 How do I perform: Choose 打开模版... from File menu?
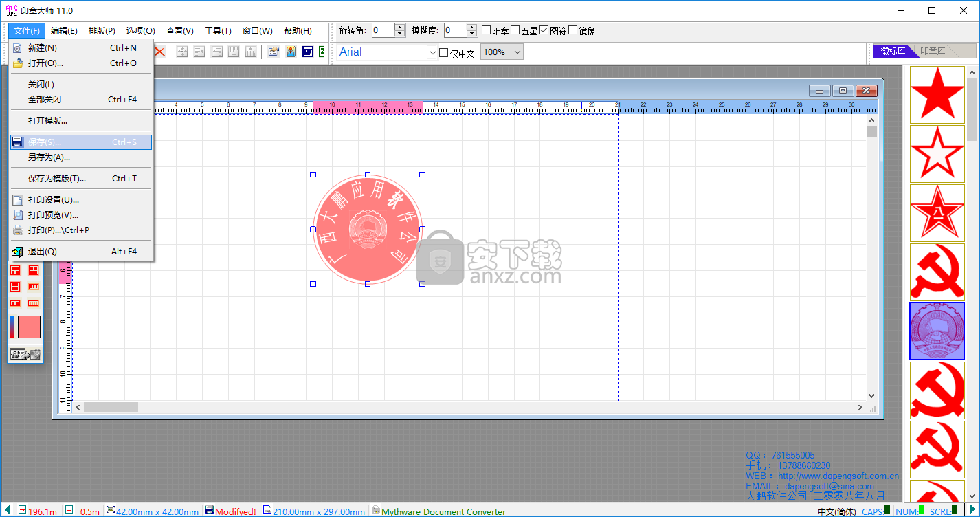pyautogui.click(x=81, y=120)
